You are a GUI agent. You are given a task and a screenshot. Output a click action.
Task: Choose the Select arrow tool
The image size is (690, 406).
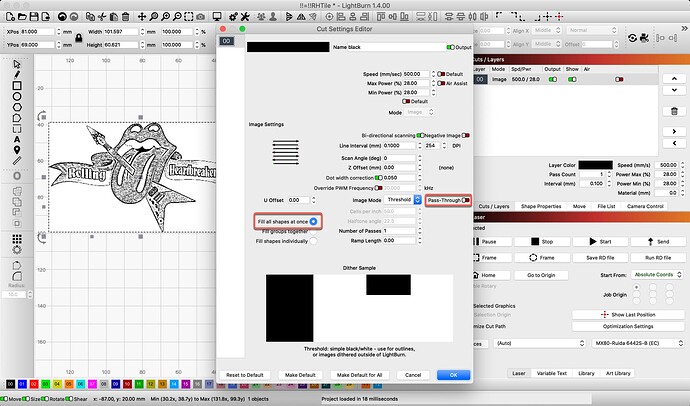[17, 64]
